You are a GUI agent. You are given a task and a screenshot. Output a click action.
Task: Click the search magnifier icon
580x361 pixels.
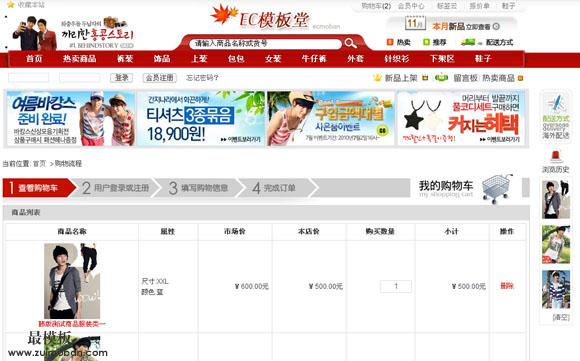pos(350,43)
